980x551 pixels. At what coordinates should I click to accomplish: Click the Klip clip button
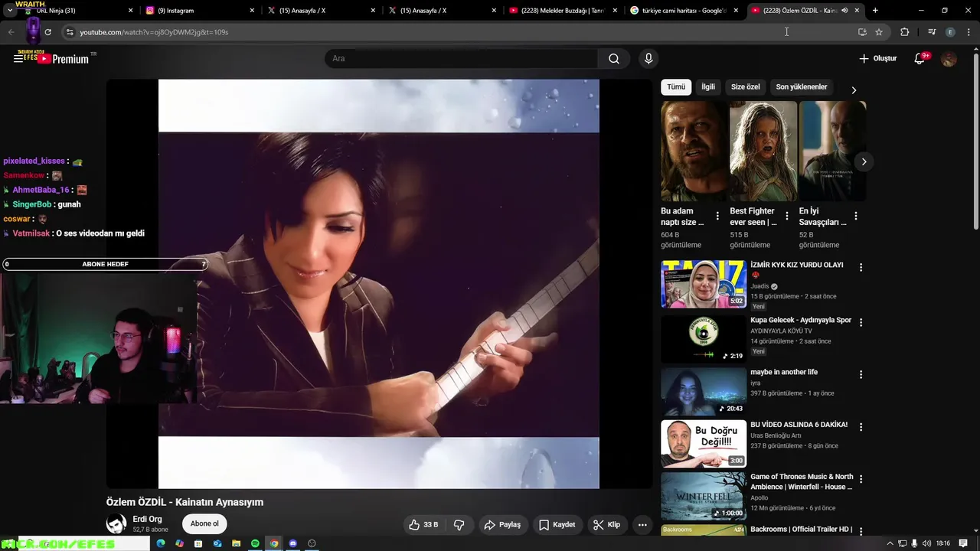606,524
